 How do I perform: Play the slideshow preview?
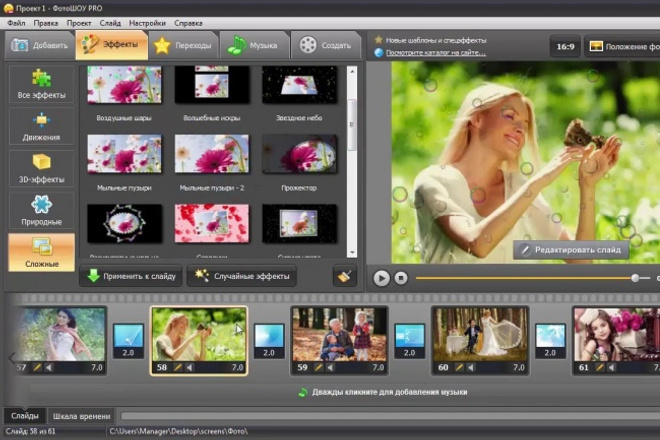coord(381,278)
